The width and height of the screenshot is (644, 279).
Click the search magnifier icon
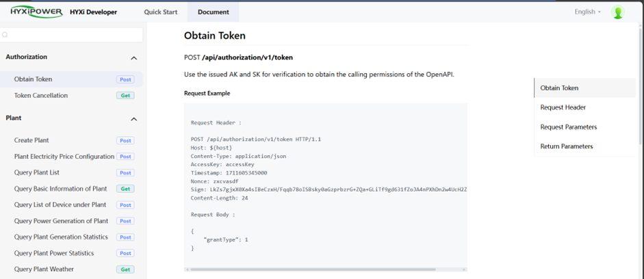(x=5, y=35)
